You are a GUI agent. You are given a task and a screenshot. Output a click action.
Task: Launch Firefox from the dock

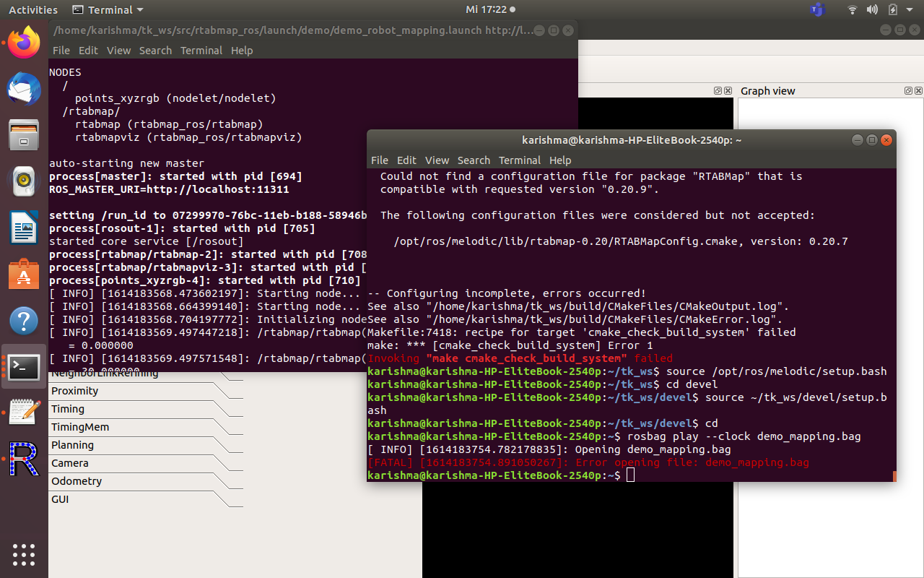[x=24, y=43]
